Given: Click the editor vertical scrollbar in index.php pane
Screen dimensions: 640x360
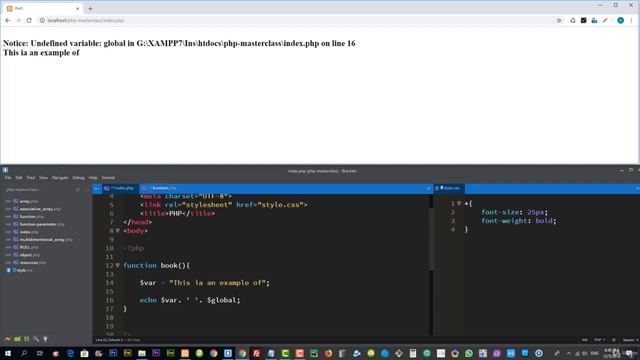Looking at the screenshot, I should point(431,239).
